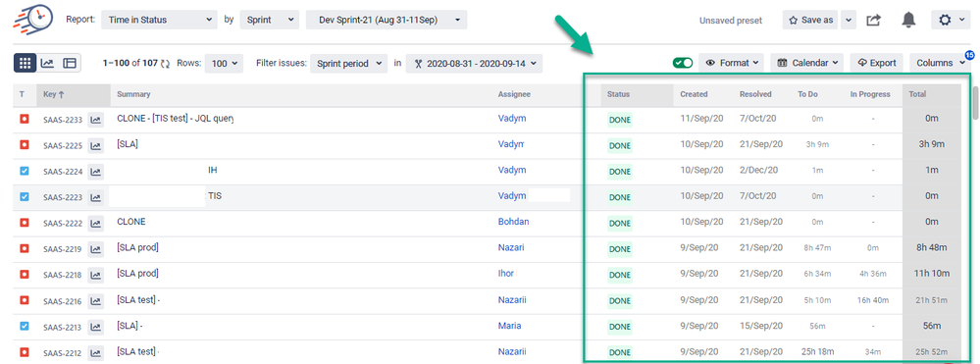Open the notifications bell
Image resolution: width=980 pixels, height=364 pixels.
pos(908,20)
